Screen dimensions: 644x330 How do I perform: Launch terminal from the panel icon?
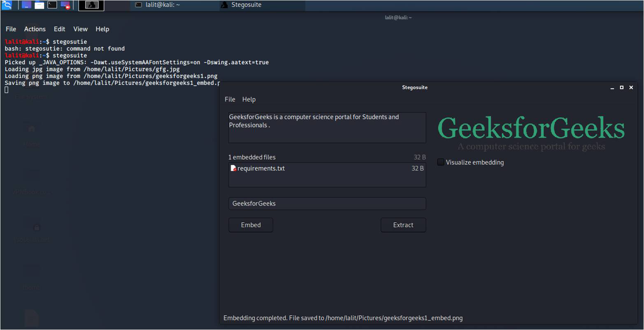52,5
